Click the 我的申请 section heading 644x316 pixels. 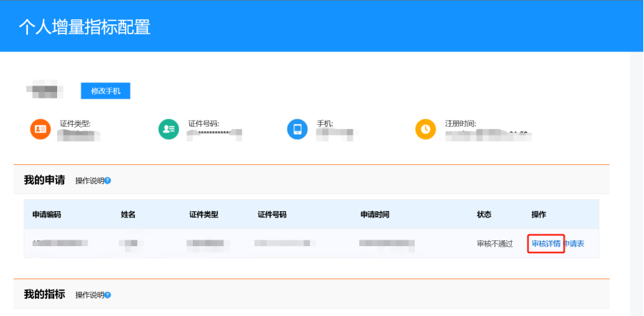44,180
